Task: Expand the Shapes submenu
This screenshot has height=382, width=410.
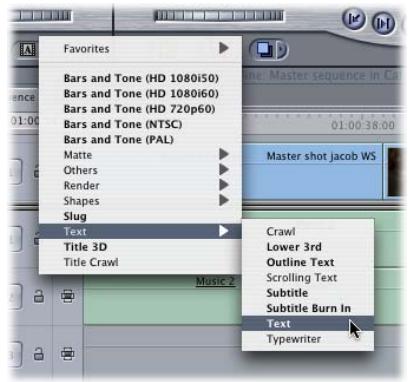Action: (x=140, y=201)
